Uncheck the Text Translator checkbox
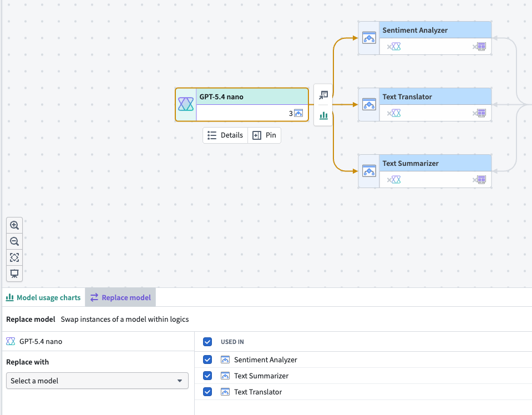Image resolution: width=532 pixels, height=415 pixels. (207, 392)
